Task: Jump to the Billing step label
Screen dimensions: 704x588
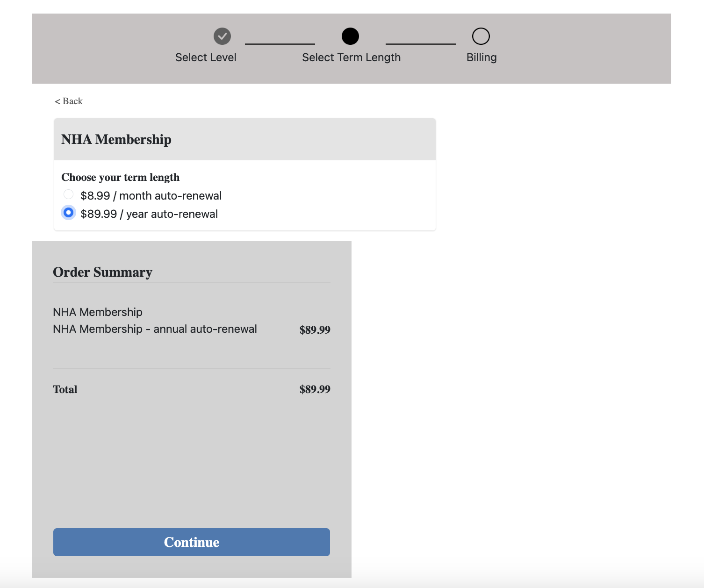Action: click(481, 57)
